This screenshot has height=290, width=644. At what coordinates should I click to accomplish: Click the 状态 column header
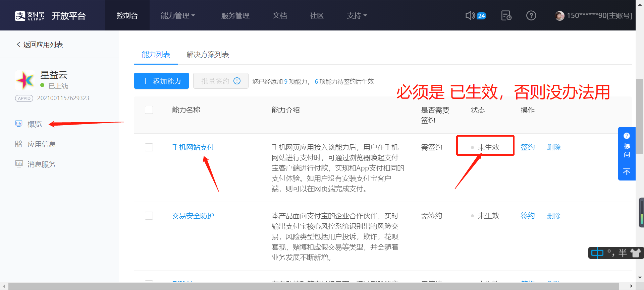point(478,110)
